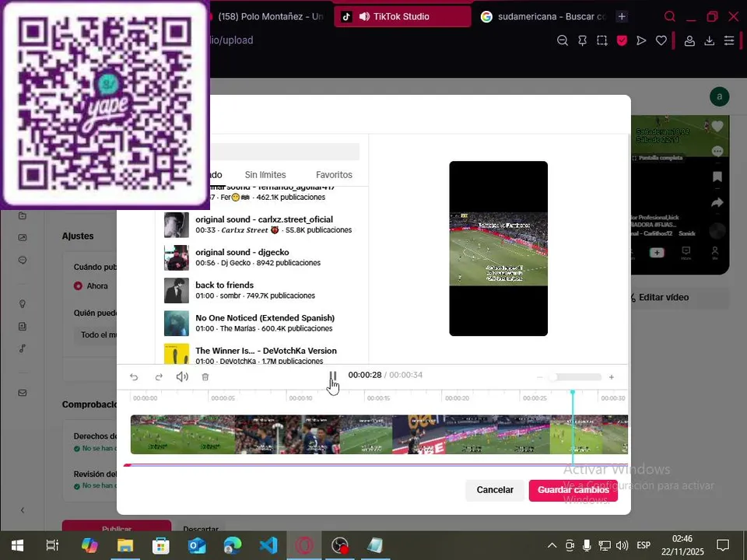Click the djgecko sound cover thumbnail

[x=177, y=257]
